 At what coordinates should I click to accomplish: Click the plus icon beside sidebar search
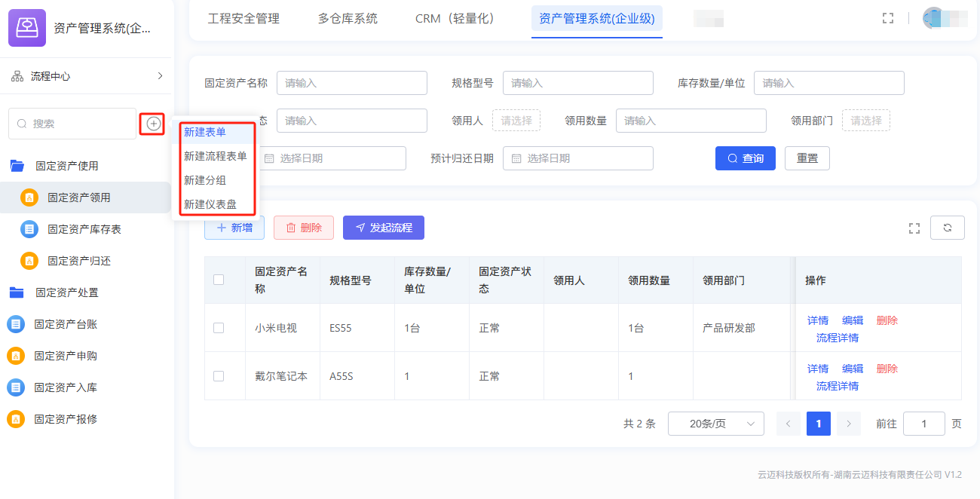[x=154, y=124]
